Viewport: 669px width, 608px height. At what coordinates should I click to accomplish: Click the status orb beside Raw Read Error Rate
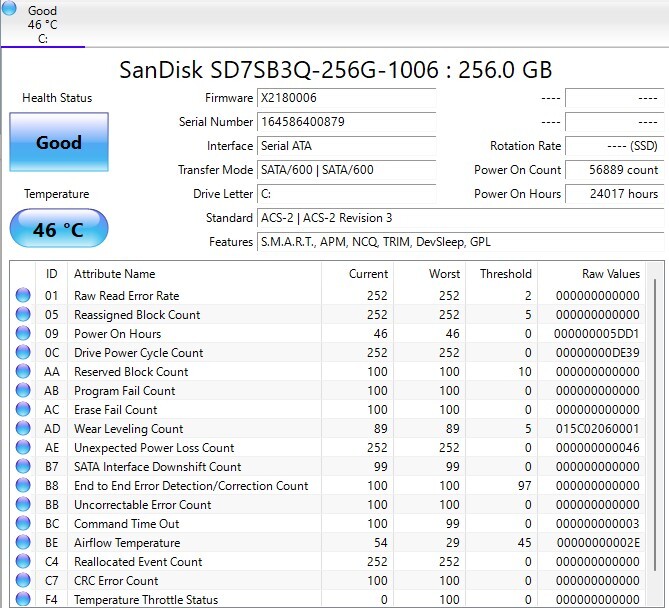click(23, 296)
